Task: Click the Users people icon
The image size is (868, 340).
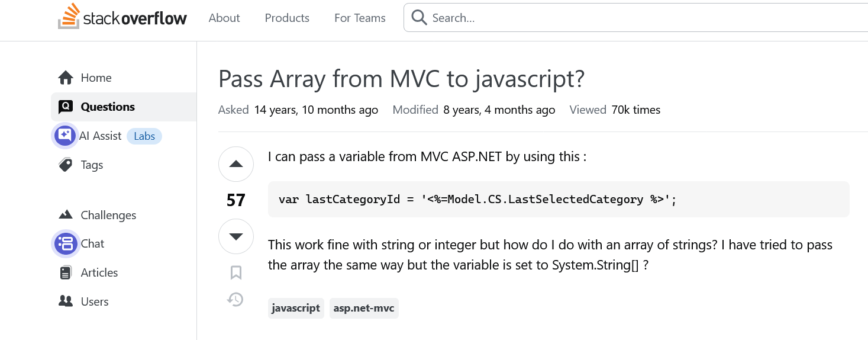Action: [66, 301]
